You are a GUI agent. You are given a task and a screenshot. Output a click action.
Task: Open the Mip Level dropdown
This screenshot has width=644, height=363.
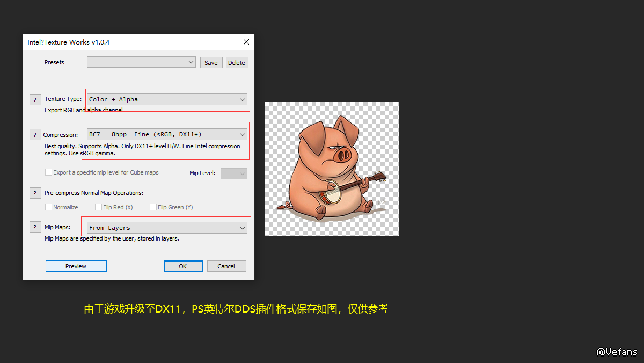tap(234, 173)
